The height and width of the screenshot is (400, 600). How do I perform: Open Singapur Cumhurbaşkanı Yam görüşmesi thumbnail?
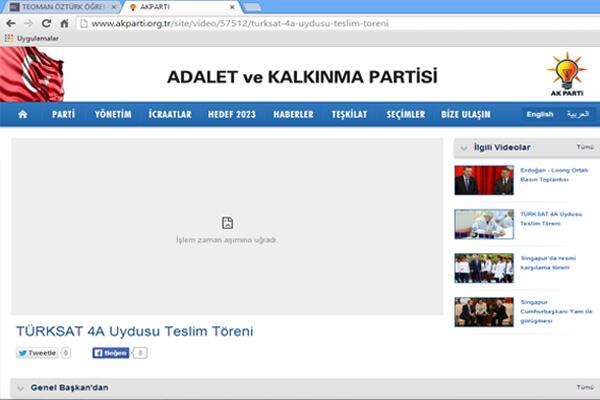tap(484, 312)
